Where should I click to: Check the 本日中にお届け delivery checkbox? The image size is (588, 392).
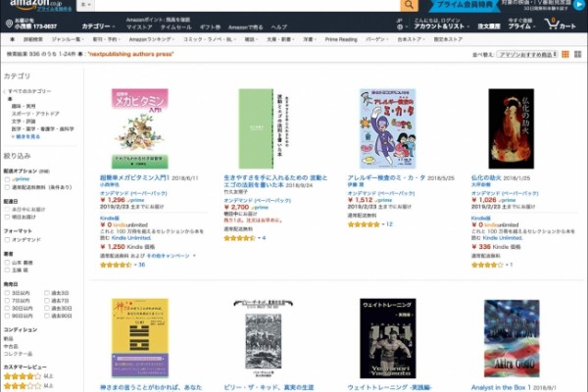pyautogui.click(x=7, y=210)
